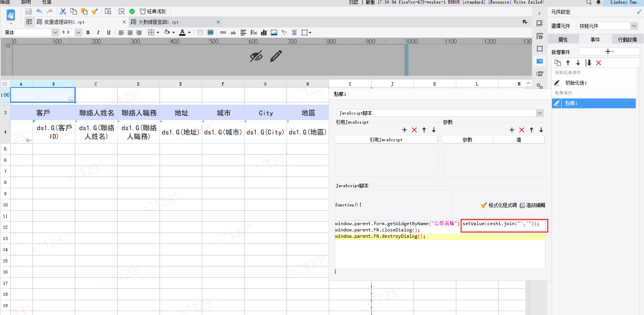Move the selected event down in the event list
The height and width of the screenshot is (315, 644).
click(x=578, y=63)
